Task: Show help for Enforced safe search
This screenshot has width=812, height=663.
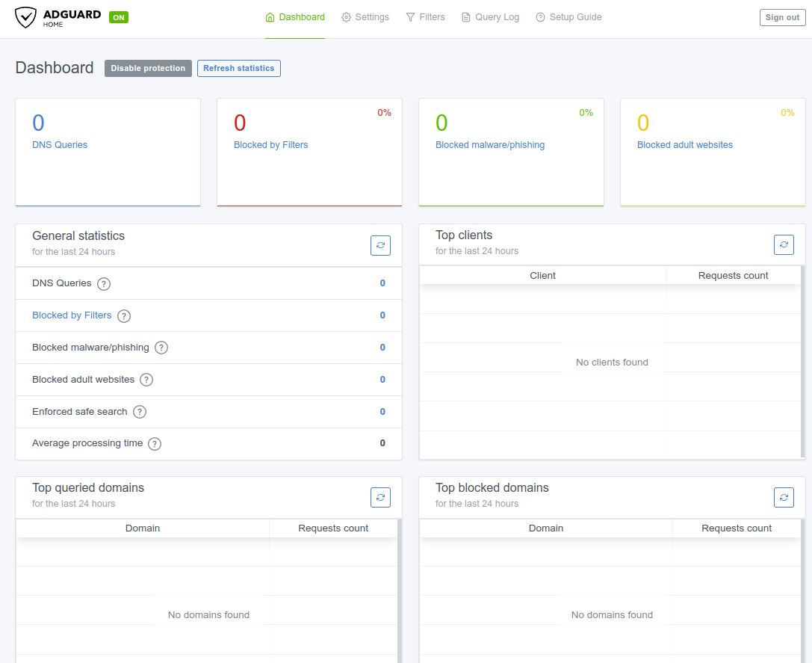Action: tap(140, 412)
